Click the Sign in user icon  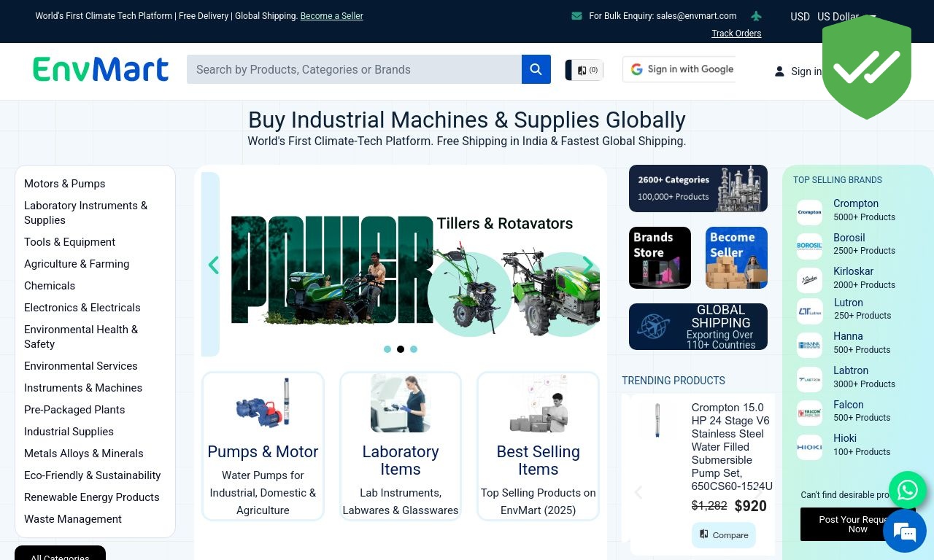[x=779, y=71]
